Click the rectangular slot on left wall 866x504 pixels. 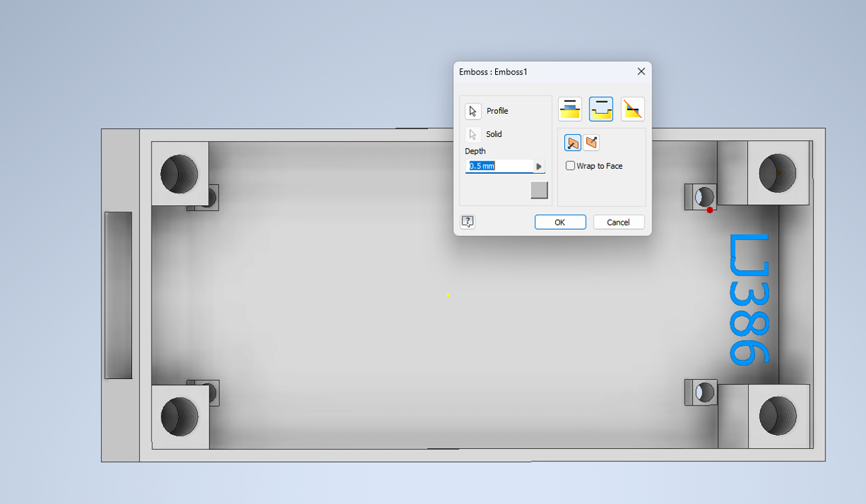pos(118,295)
